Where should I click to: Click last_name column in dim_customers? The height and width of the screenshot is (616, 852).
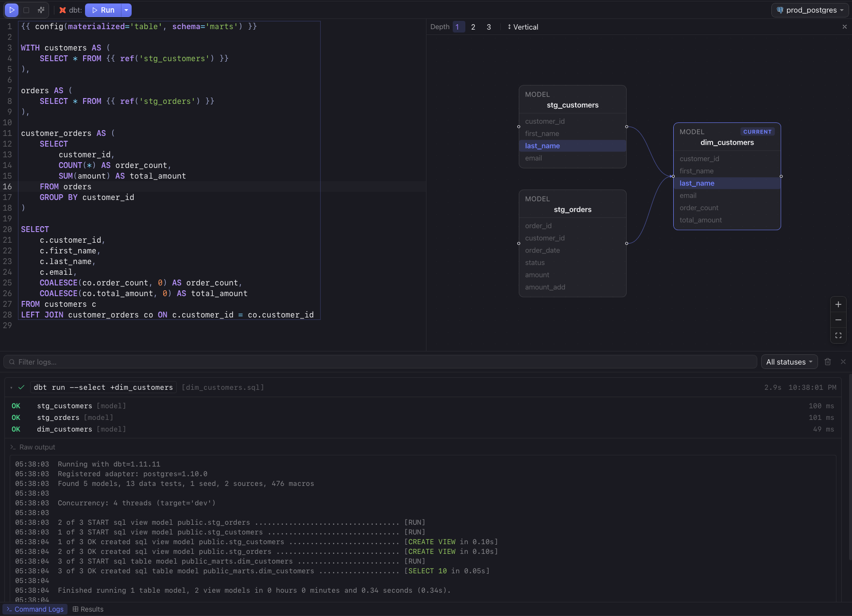click(x=727, y=183)
